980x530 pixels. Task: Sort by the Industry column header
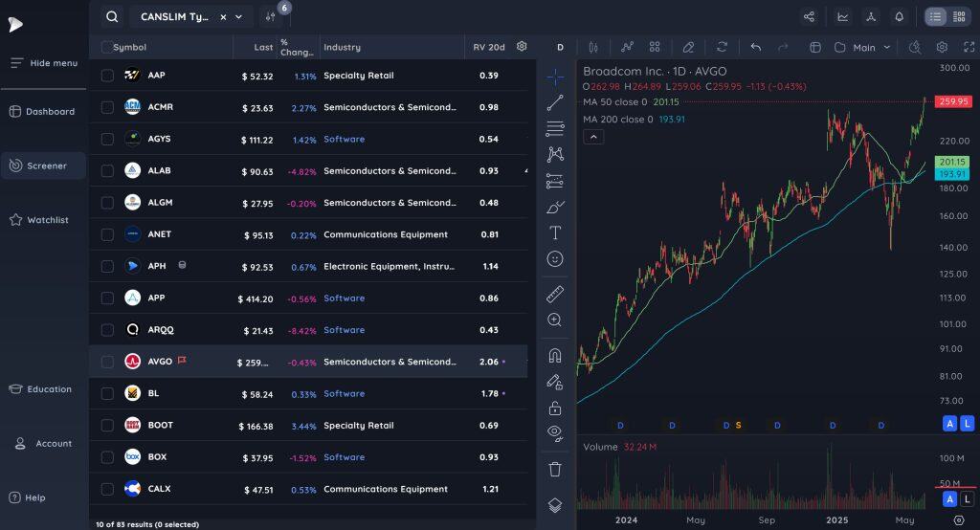point(342,47)
